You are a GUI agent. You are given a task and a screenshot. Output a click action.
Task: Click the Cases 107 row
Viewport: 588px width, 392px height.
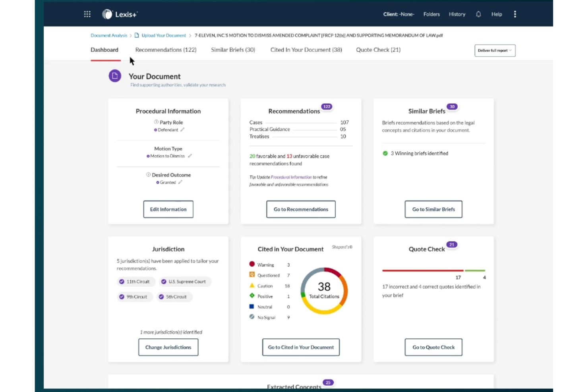coord(299,122)
